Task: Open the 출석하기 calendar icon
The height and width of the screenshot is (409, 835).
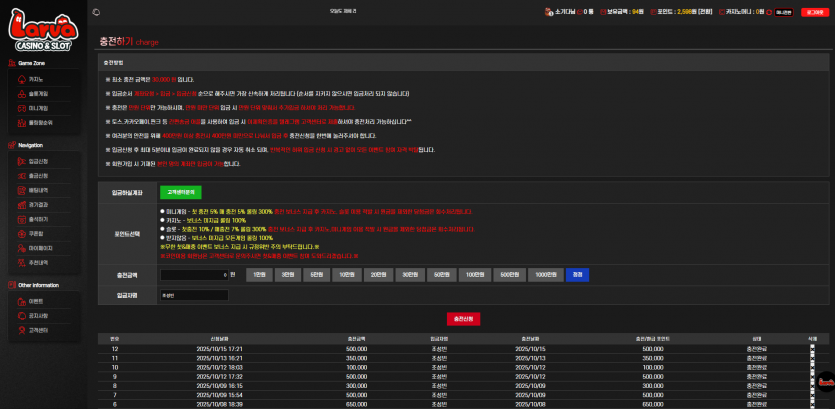Action: [21, 219]
